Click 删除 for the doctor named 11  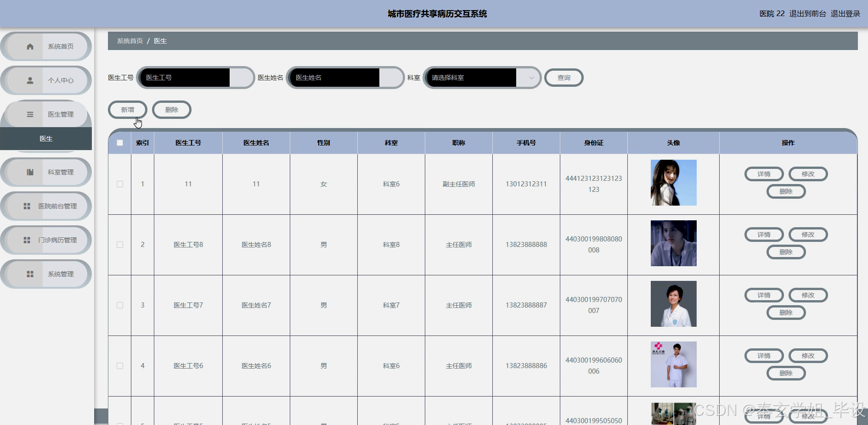point(786,191)
